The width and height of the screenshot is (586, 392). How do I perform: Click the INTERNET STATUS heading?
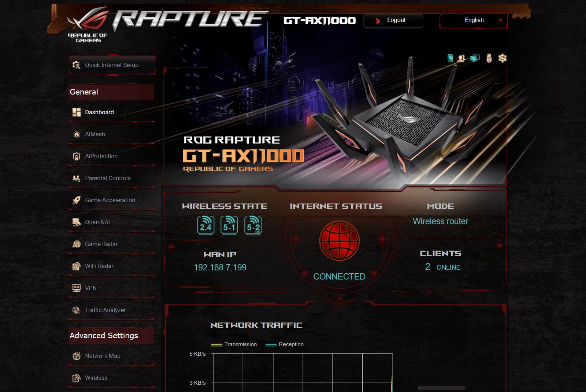[336, 206]
